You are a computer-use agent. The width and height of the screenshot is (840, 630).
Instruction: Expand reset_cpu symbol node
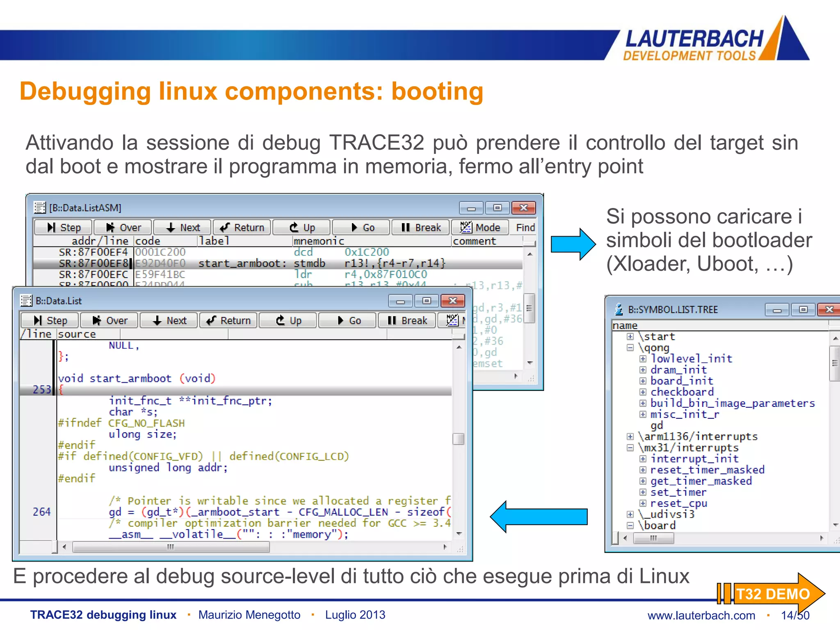coord(643,503)
